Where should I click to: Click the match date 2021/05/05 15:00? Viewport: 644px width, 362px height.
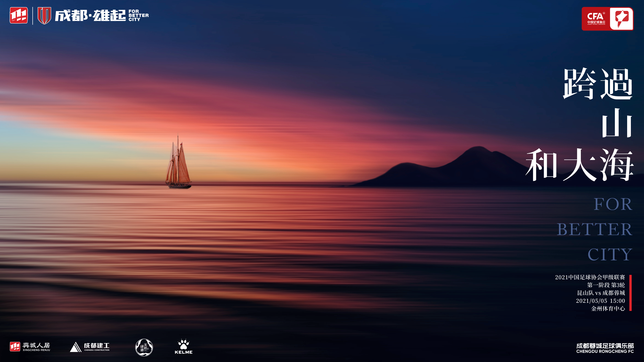click(x=600, y=301)
